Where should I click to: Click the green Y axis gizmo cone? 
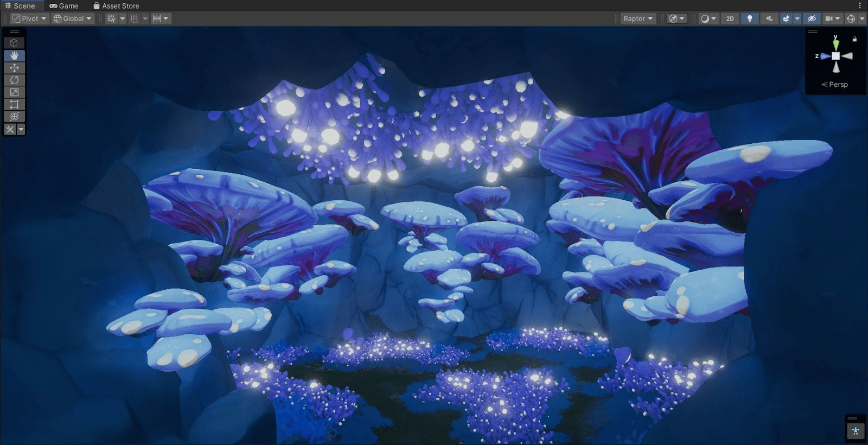pyautogui.click(x=836, y=43)
